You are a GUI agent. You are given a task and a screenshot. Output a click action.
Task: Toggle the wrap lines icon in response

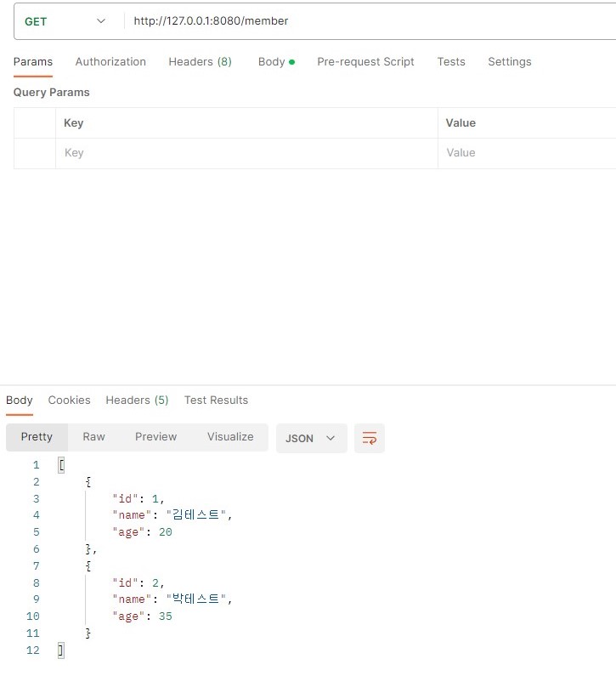370,438
